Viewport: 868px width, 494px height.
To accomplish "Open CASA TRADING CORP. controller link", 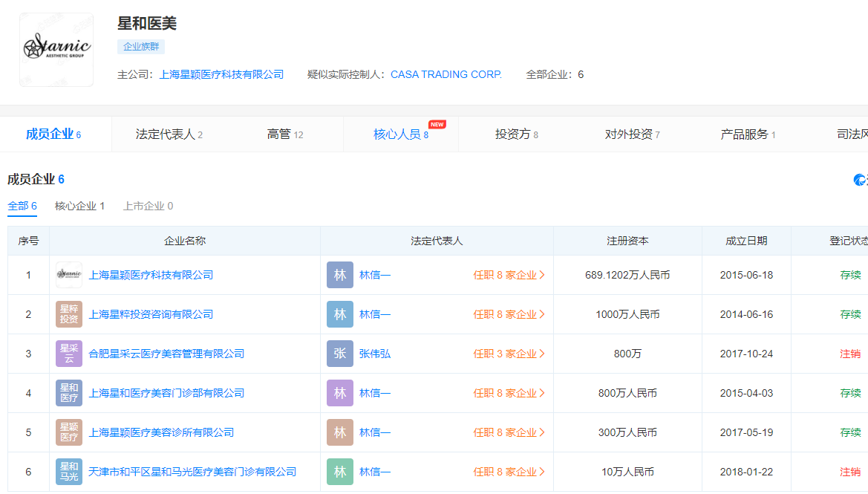I will 446,74.
